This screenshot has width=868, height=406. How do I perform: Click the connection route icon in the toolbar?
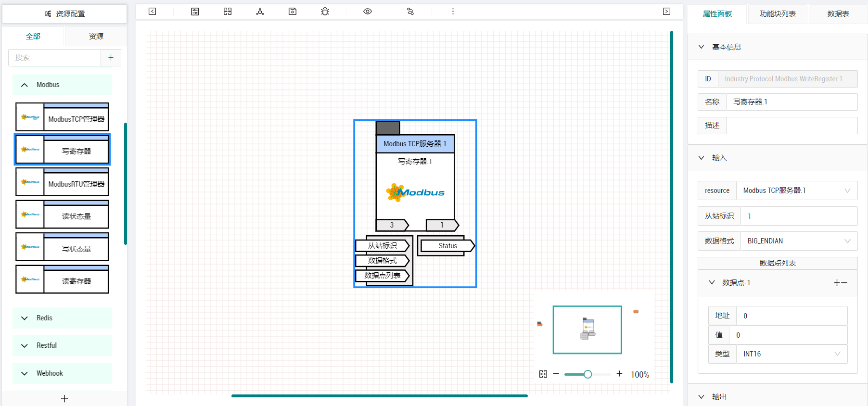pyautogui.click(x=410, y=12)
